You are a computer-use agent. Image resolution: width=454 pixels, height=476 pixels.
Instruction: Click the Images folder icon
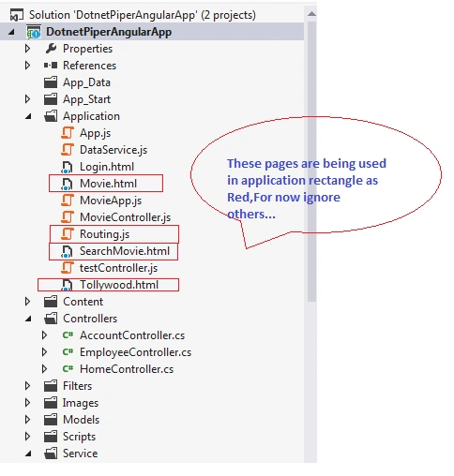click(51, 403)
